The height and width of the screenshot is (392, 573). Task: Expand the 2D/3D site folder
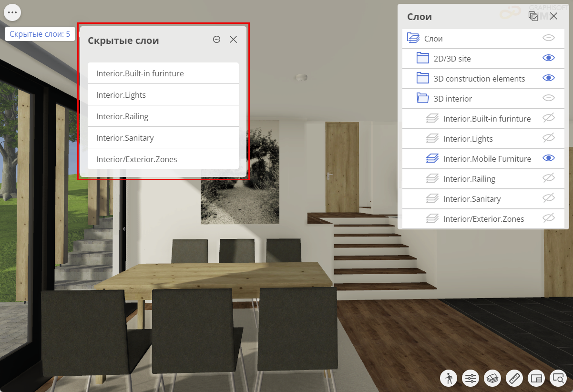click(x=423, y=58)
